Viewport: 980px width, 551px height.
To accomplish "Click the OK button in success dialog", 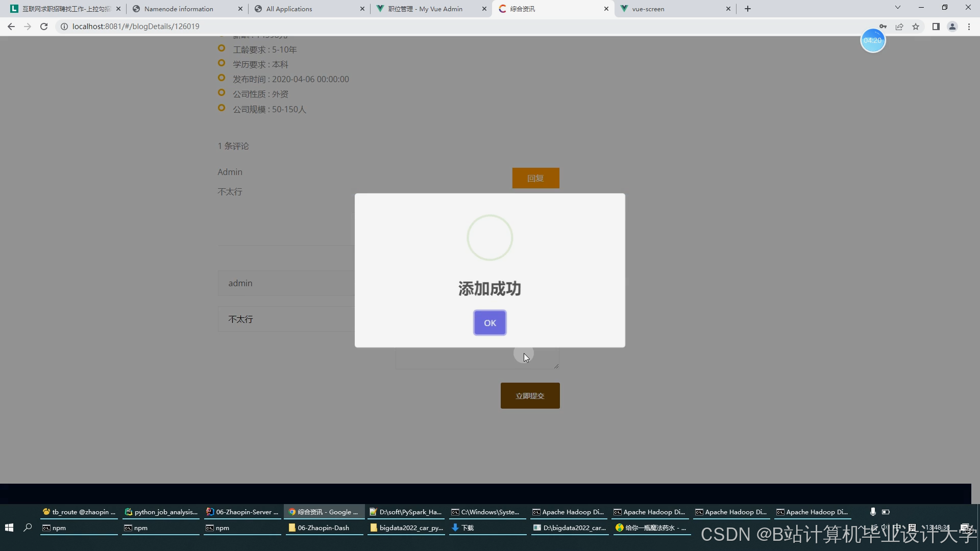I will [x=489, y=322].
